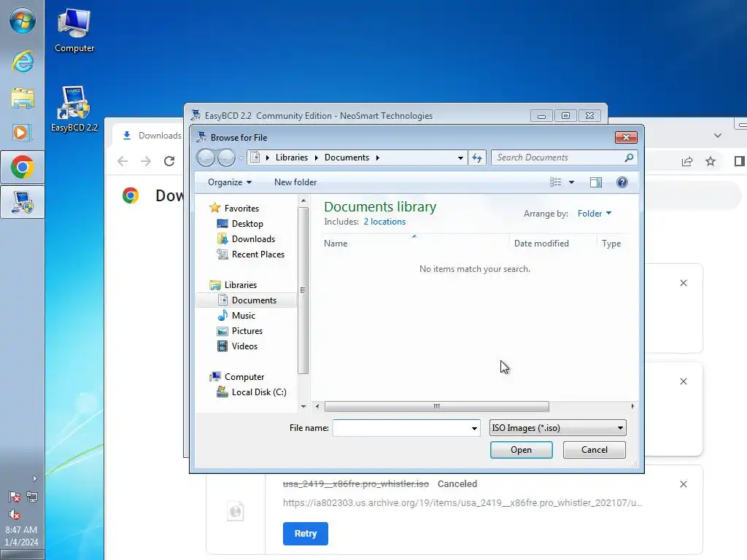This screenshot has width=747, height=560.
Task: Bookmark the page with star icon
Action: [x=711, y=161]
